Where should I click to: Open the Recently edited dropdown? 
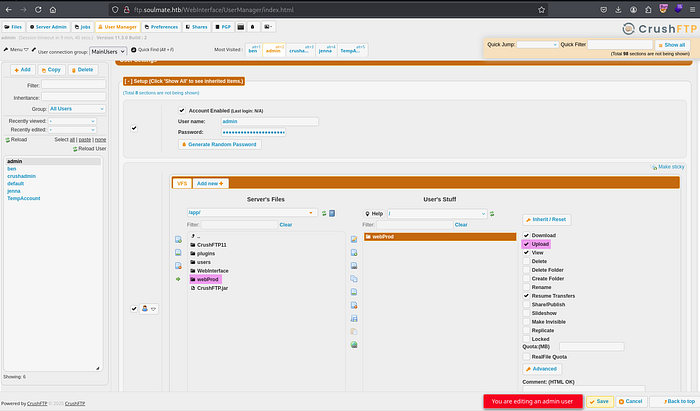(x=72, y=130)
